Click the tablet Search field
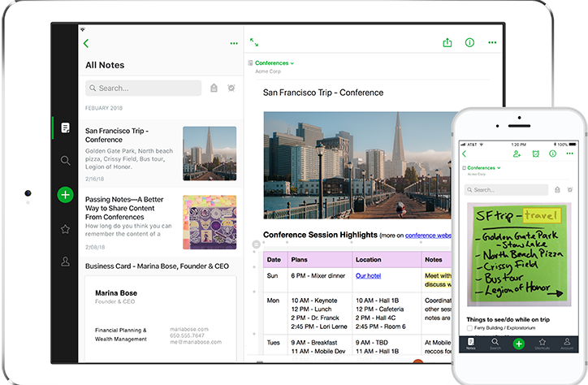Image resolution: width=588 pixels, height=385 pixels. pyautogui.click(x=143, y=88)
